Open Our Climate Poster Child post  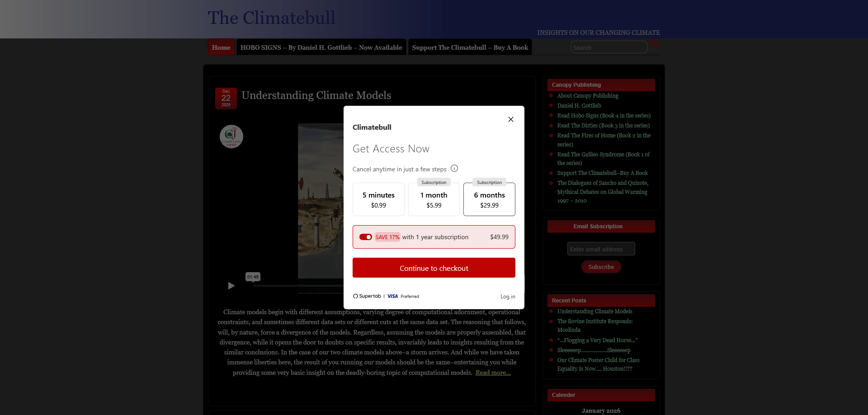point(599,364)
